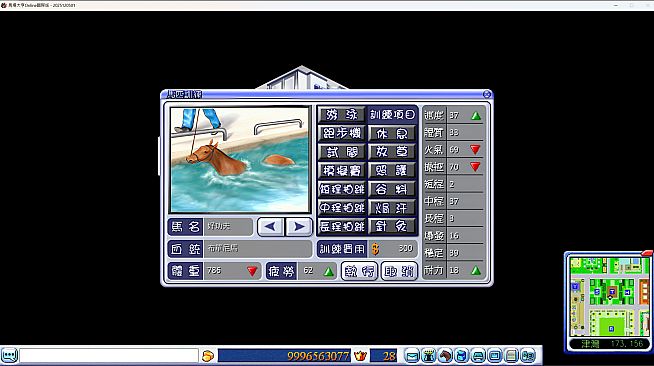The height and width of the screenshot is (366, 654).
Task: Choose the 休息 rest option
Action: (392, 133)
